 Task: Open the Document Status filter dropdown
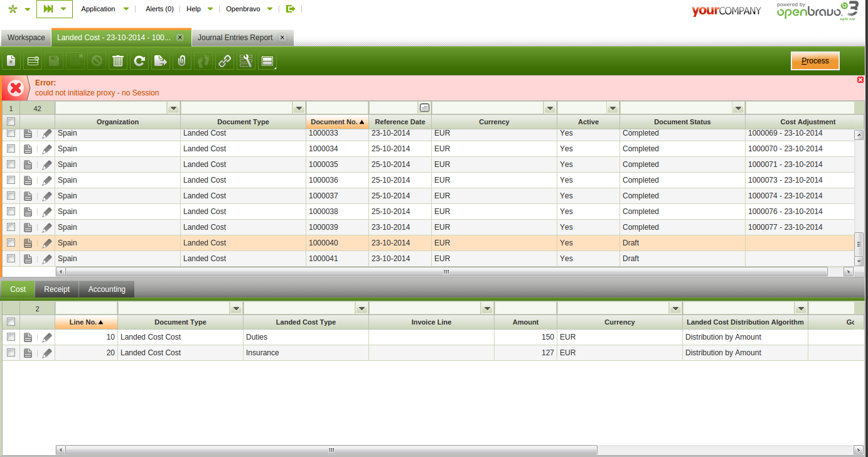click(x=738, y=109)
